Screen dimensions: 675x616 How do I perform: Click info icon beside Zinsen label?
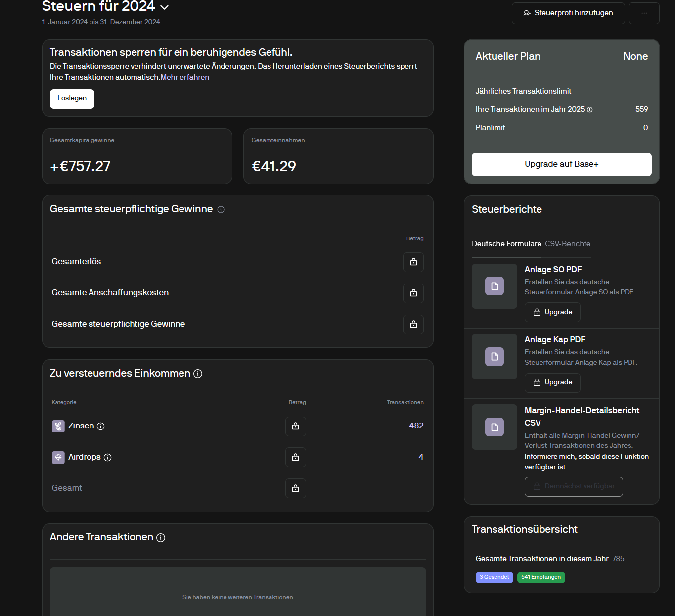[x=101, y=426]
